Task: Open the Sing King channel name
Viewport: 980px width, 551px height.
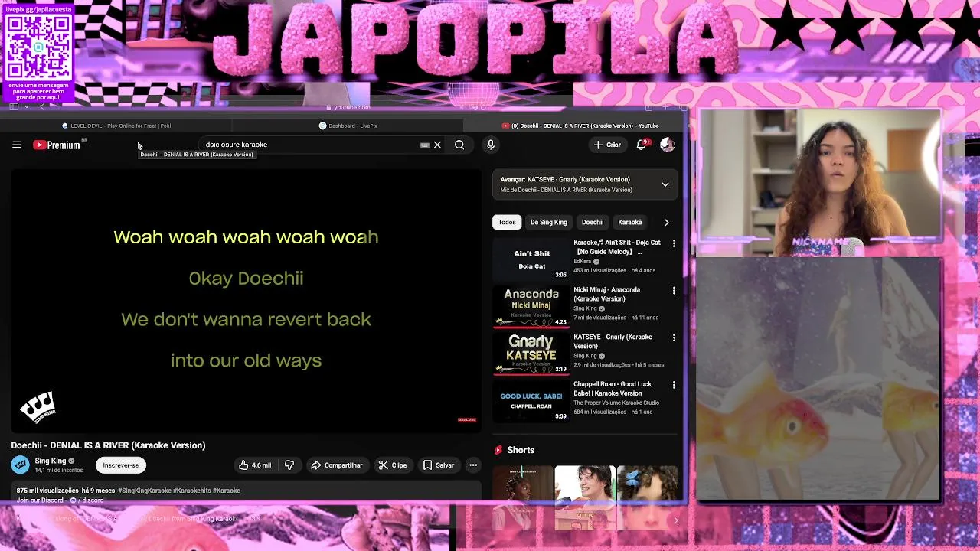Action: 51,461
